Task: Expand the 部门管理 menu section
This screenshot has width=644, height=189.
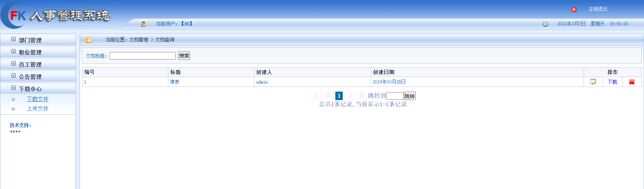Action: 38,40
